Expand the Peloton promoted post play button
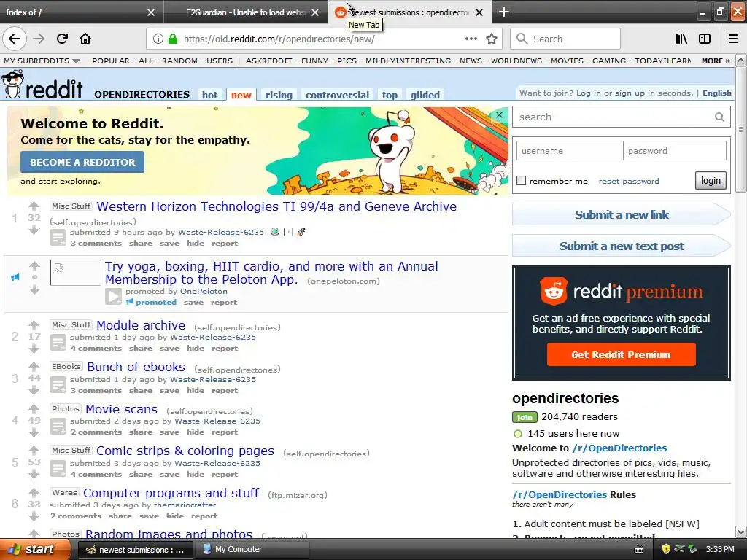 [113, 297]
